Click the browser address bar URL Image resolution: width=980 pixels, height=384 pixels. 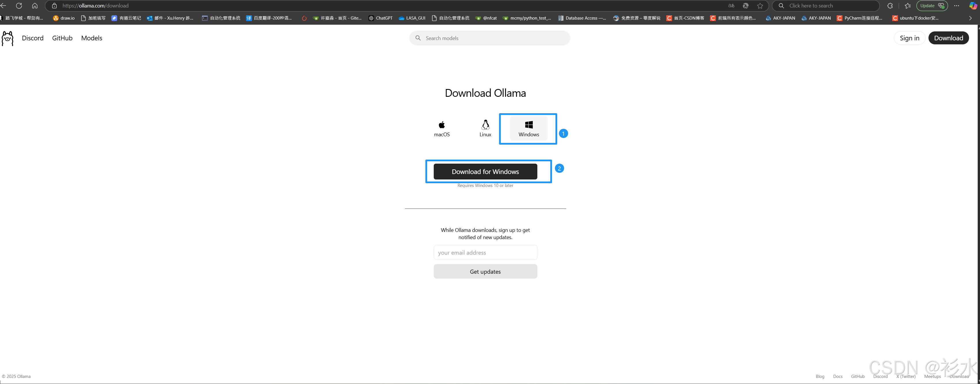point(96,6)
